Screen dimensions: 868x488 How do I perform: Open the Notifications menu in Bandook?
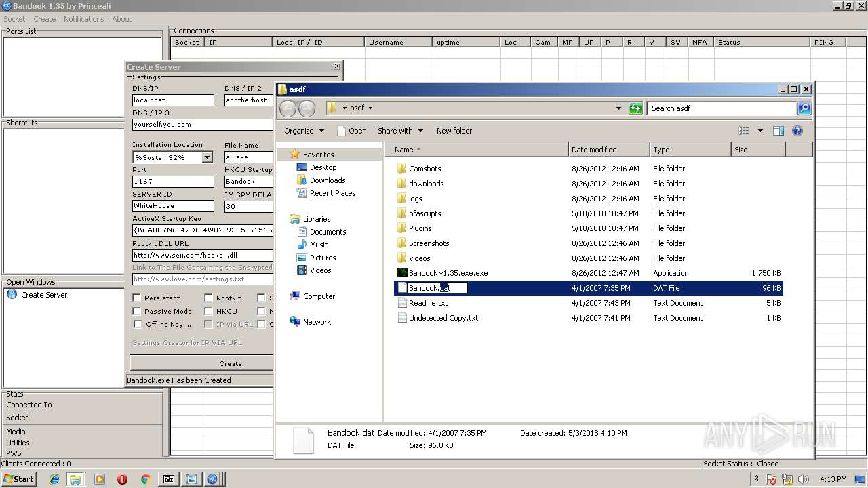point(84,19)
